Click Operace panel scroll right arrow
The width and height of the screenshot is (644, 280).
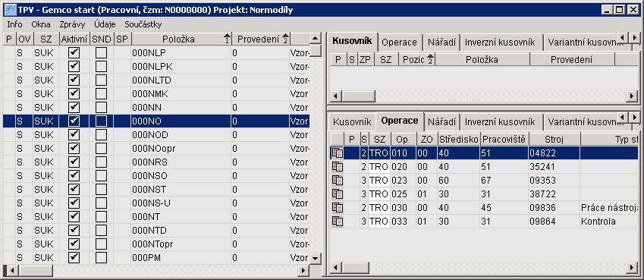632,268
